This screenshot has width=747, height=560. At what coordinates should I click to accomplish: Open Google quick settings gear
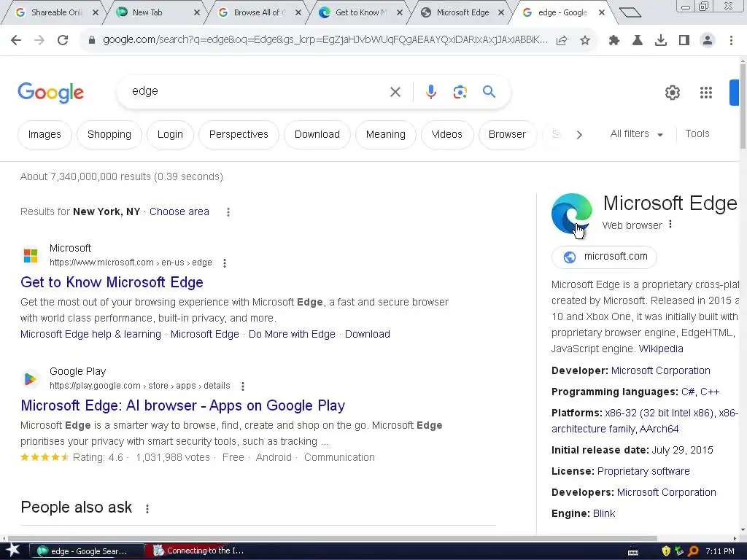(x=672, y=93)
